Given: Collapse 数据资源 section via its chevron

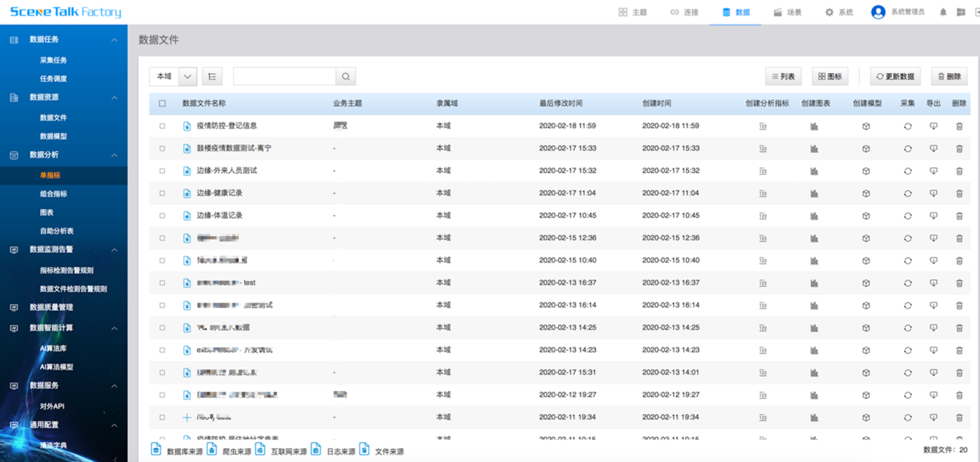Looking at the screenshot, I should [114, 98].
